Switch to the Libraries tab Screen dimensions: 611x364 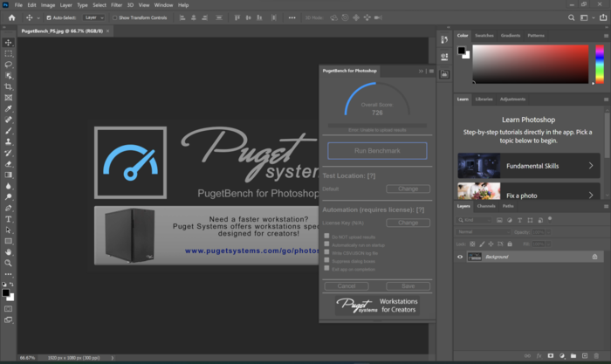(x=484, y=99)
